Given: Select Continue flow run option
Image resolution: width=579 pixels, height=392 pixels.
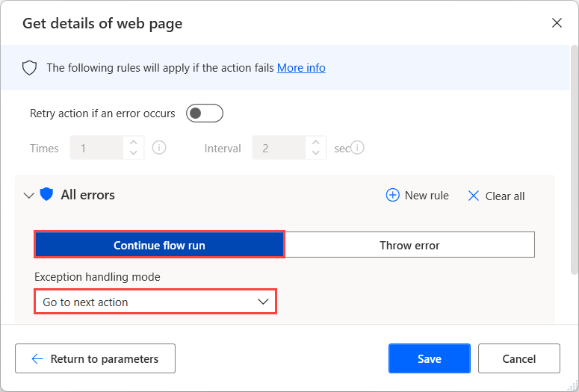Looking at the screenshot, I should coord(159,245).
